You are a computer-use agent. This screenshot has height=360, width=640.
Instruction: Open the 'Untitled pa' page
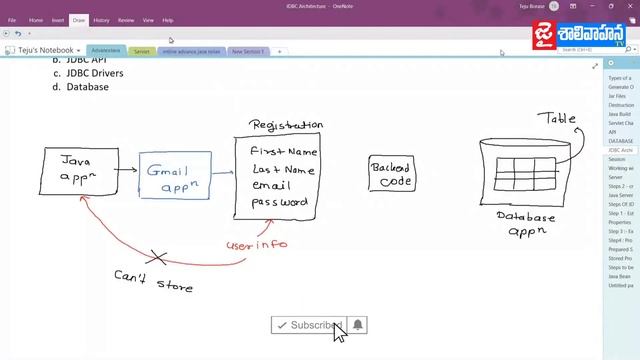[x=620, y=285]
